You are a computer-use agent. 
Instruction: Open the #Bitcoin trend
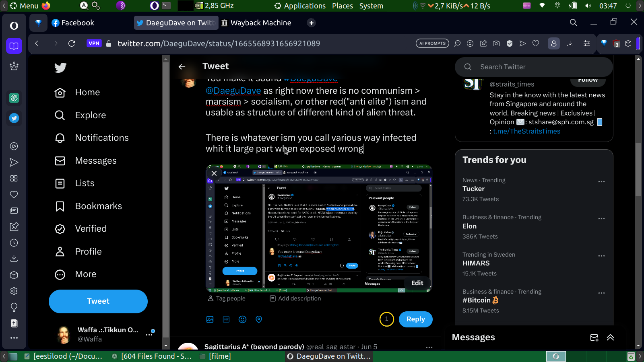(x=481, y=300)
